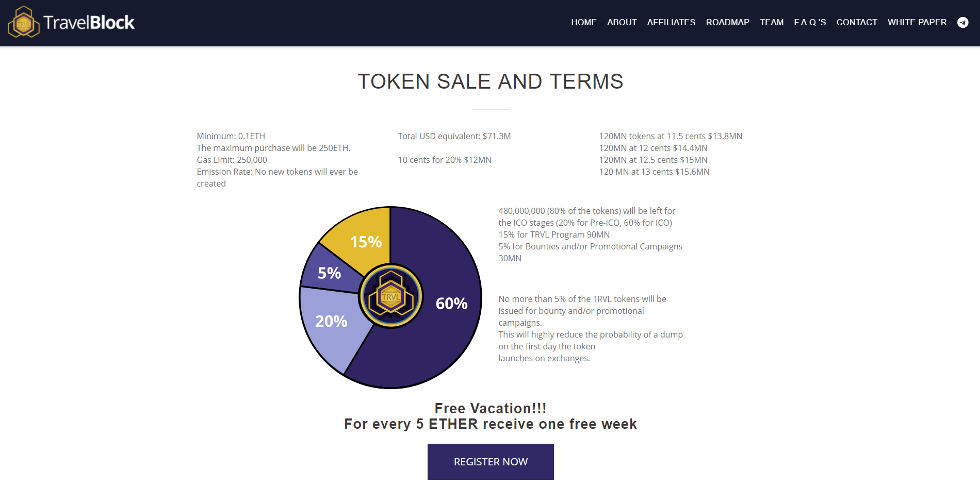The image size is (980, 487).
Task: Click CONTACT in the top navigation
Action: tap(856, 22)
